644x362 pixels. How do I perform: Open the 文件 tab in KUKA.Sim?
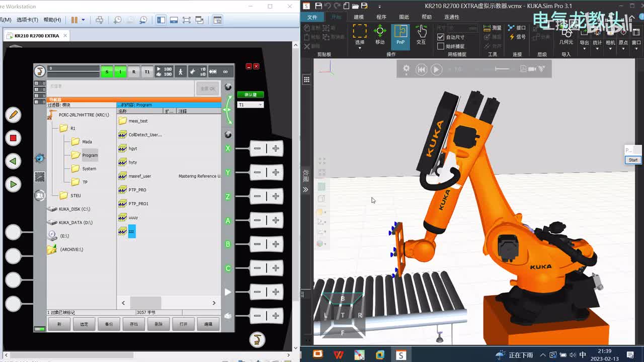312,17
